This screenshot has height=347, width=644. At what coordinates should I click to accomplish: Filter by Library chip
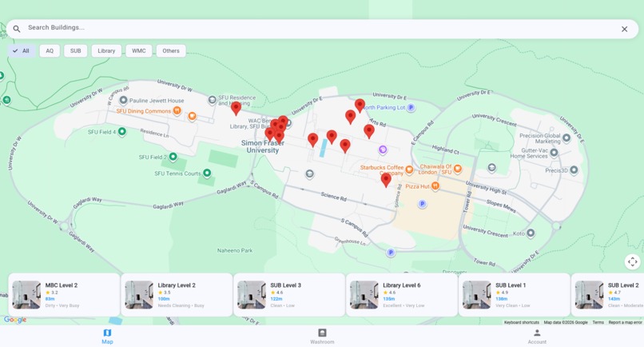pyautogui.click(x=106, y=51)
